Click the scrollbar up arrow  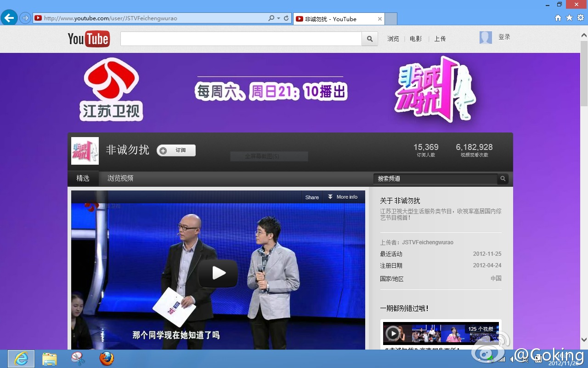tap(584, 34)
